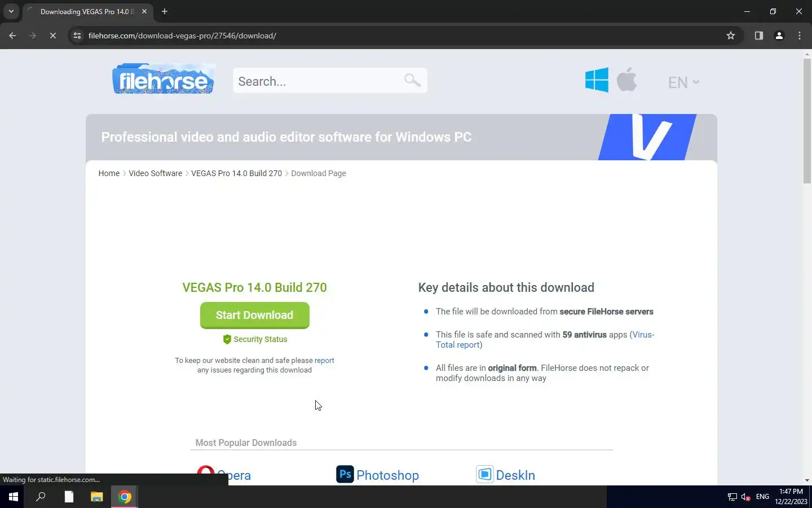Viewport: 812px width, 508px height.
Task: Open the Photoshop download link
Action: pyautogui.click(x=387, y=475)
